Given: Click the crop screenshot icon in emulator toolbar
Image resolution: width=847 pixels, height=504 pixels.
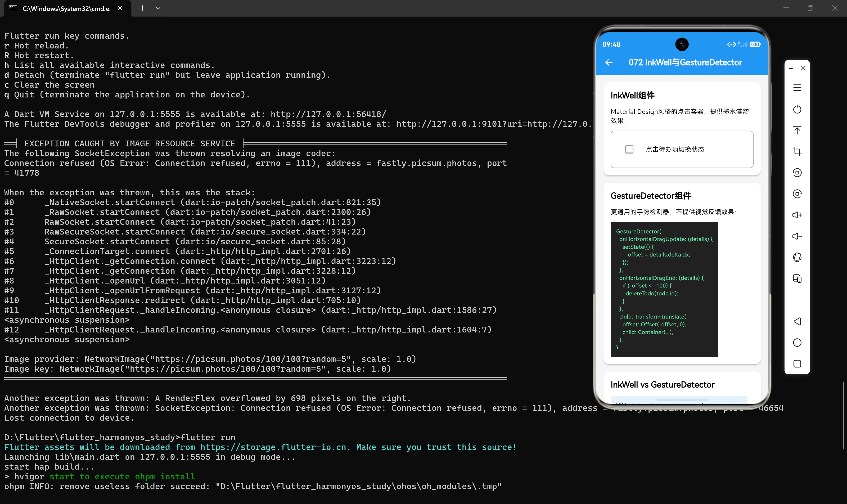Looking at the screenshot, I should (x=797, y=151).
